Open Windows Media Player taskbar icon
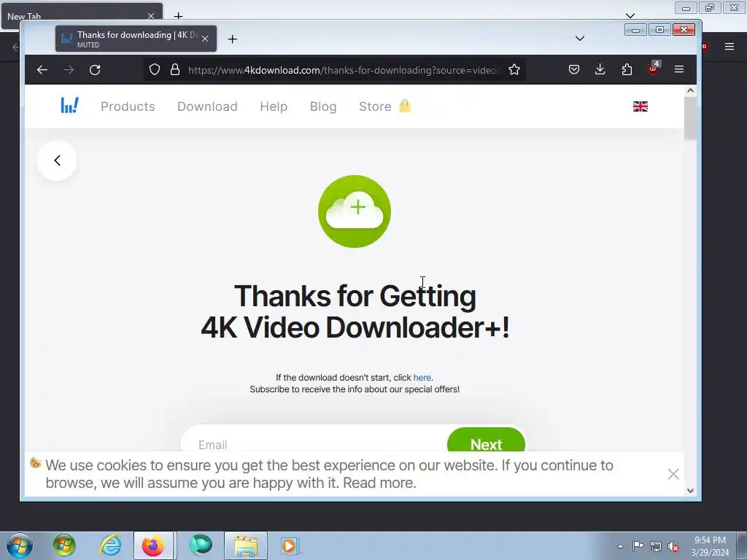 [289, 545]
